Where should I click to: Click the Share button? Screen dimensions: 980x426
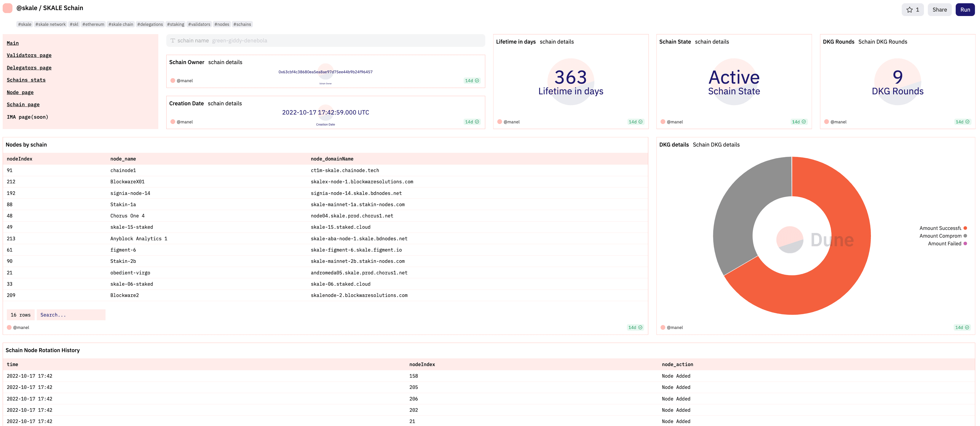(x=939, y=10)
